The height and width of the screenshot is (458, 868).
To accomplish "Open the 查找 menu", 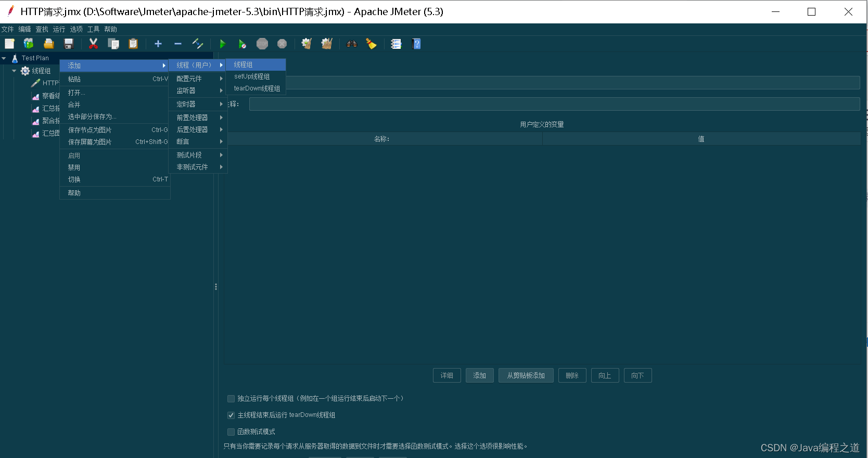I will click(x=42, y=29).
